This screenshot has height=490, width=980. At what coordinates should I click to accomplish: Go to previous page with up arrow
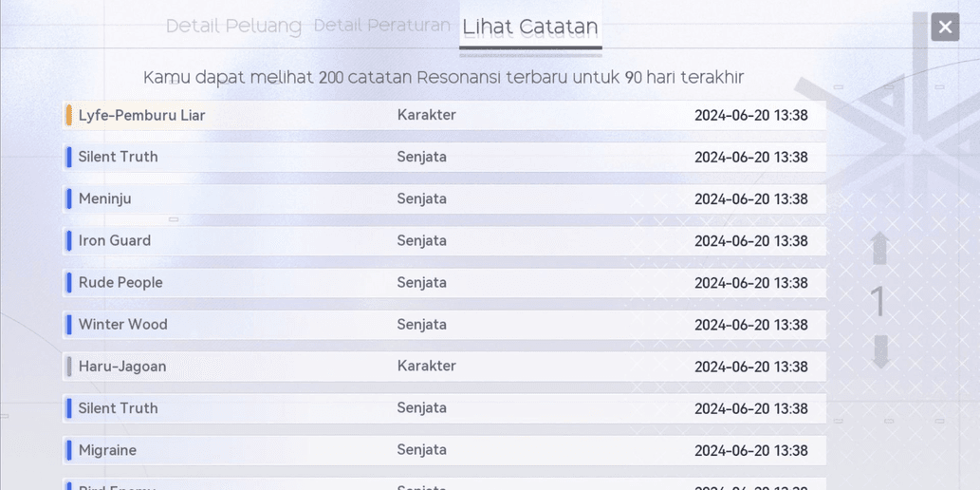point(880,248)
